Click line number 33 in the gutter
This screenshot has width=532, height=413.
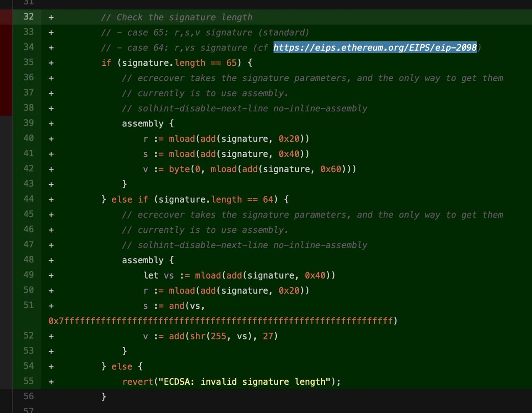[x=29, y=32]
